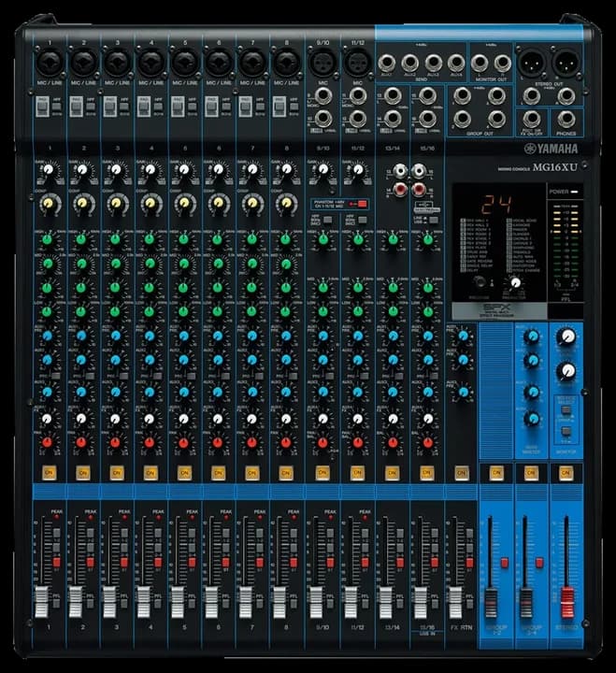Toggle the STEREO master ON button
The width and height of the screenshot is (616, 673).
coord(566,473)
